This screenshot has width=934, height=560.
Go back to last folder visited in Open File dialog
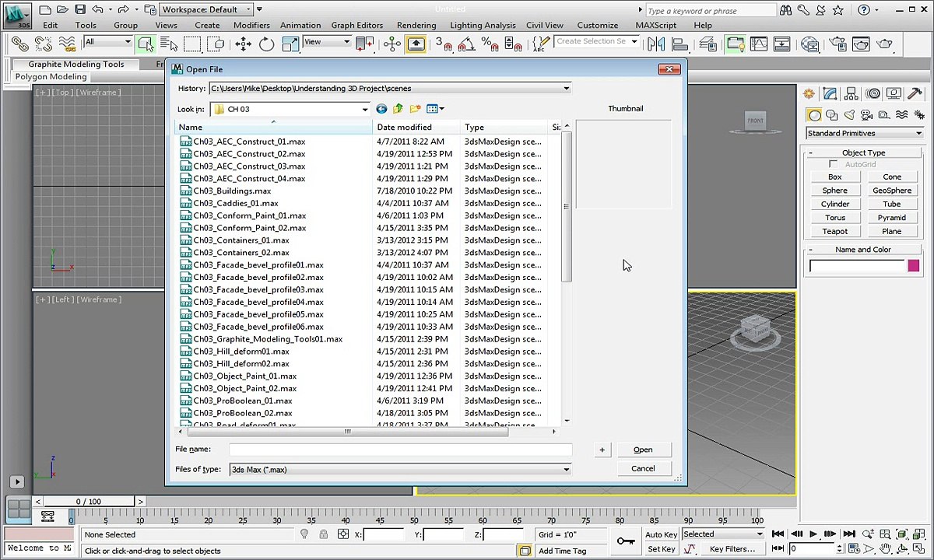(381, 109)
